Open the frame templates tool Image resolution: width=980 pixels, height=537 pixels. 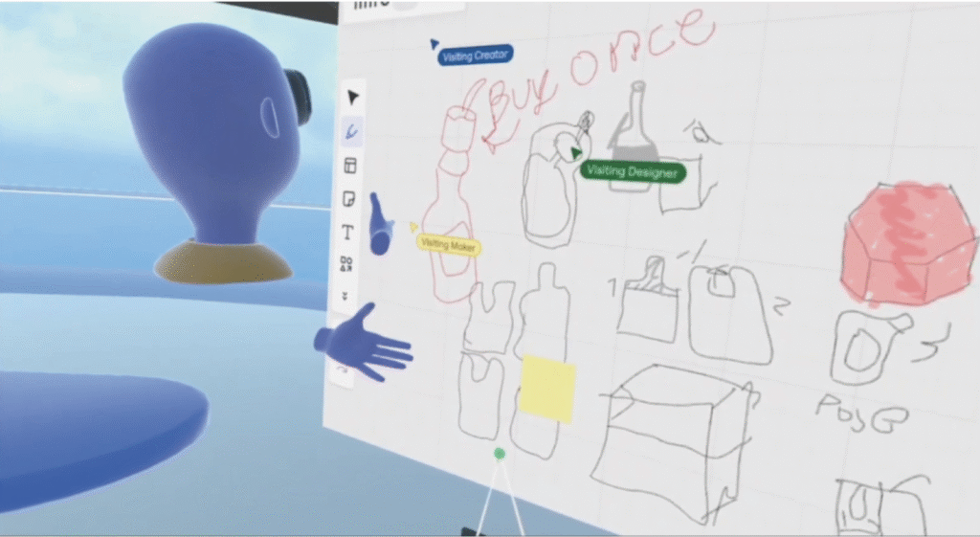tap(350, 166)
